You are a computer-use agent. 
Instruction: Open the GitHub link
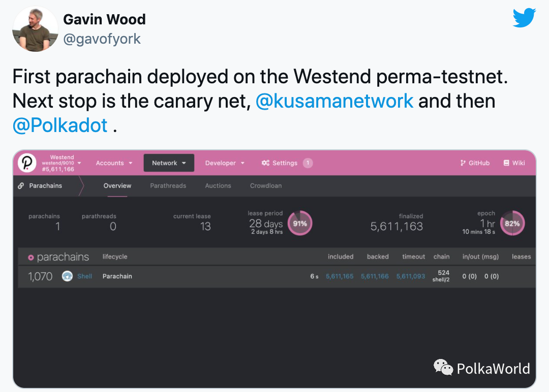click(475, 163)
